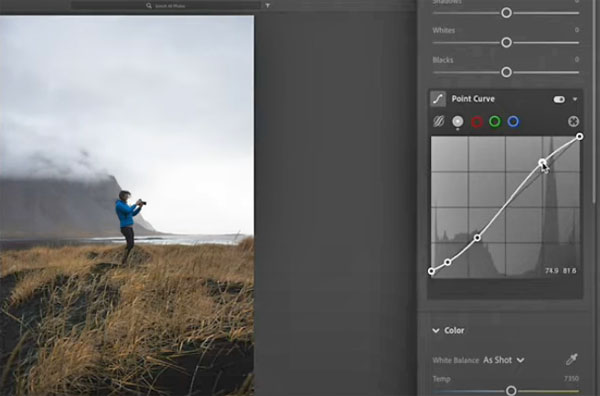Select the bottom-left endpoint of the curve

(431, 271)
